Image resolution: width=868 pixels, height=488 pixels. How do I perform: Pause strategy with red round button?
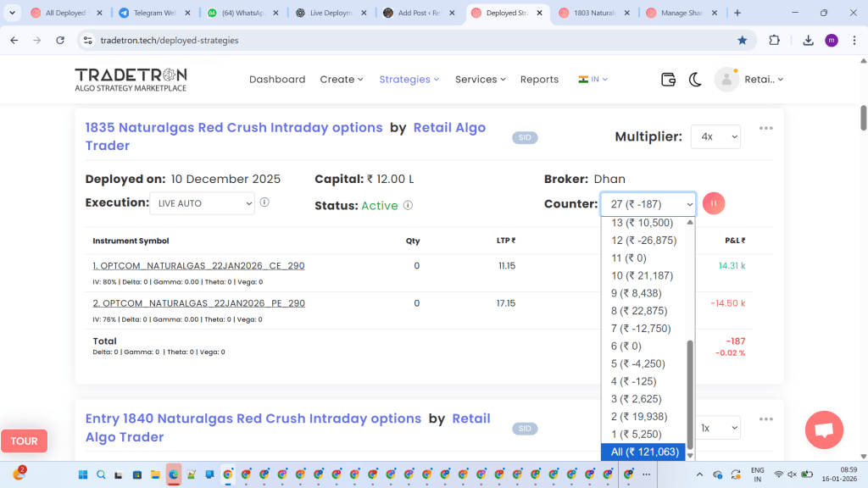click(x=714, y=203)
